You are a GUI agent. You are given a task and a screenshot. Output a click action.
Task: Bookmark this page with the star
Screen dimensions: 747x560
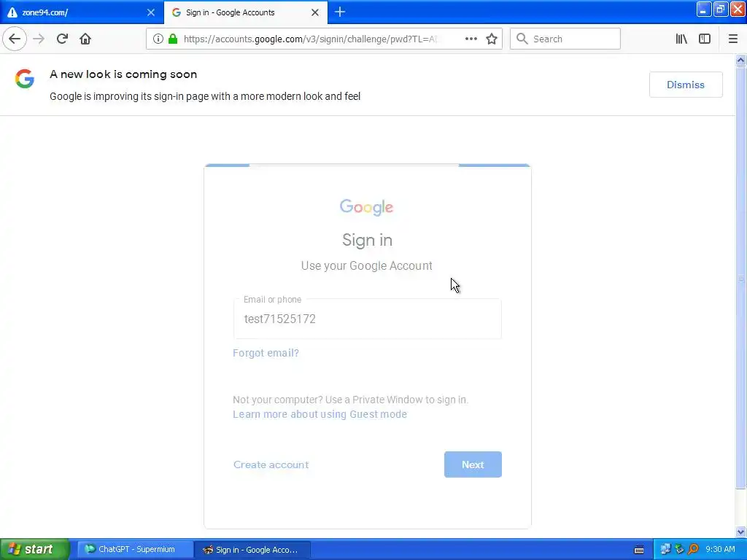pyautogui.click(x=492, y=39)
